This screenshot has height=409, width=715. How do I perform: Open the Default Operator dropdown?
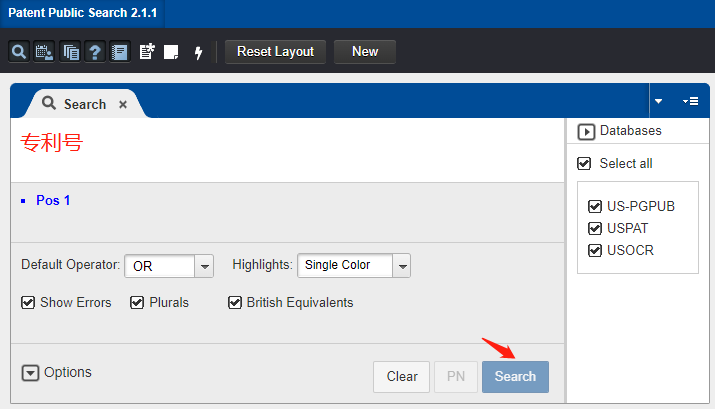click(x=204, y=266)
